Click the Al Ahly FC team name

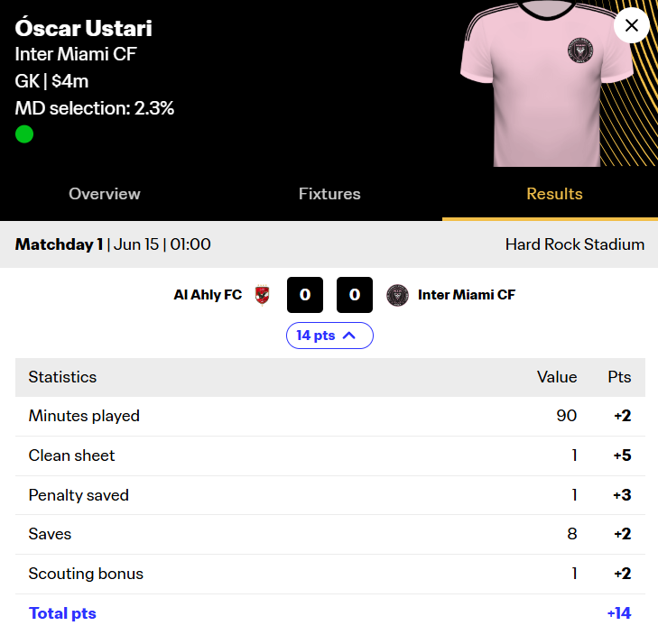208,295
